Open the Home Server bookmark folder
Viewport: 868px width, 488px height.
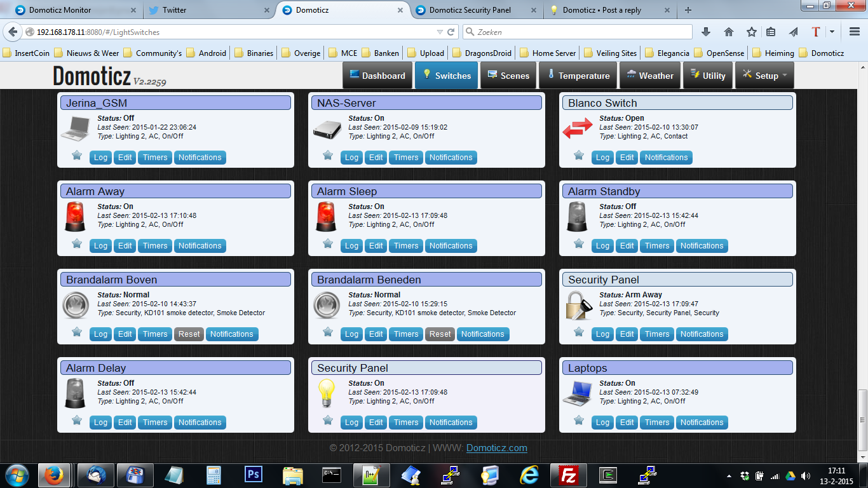click(548, 53)
